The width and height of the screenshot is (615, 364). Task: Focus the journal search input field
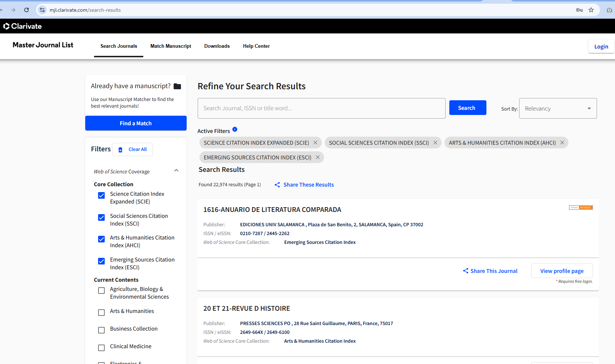[321, 108]
